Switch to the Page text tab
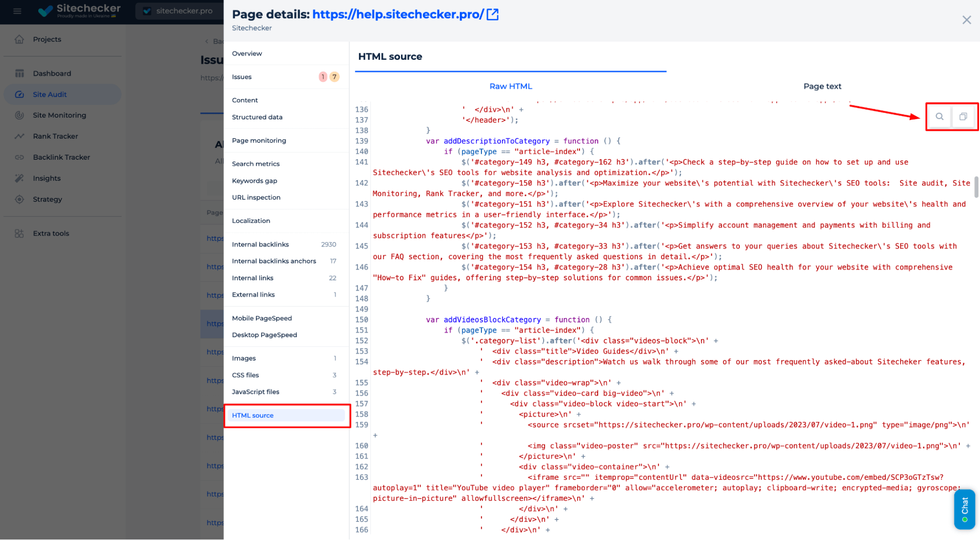 click(x=822, y=86)
